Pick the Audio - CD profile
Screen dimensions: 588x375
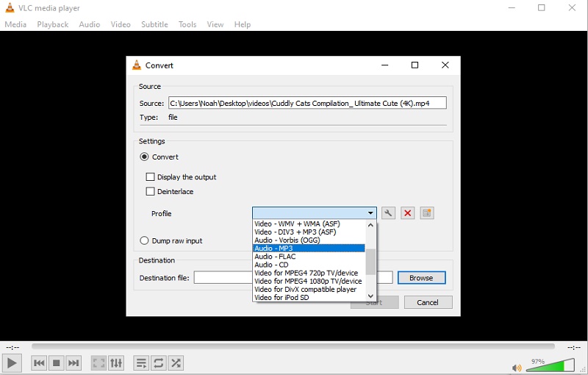click(309, 265)
